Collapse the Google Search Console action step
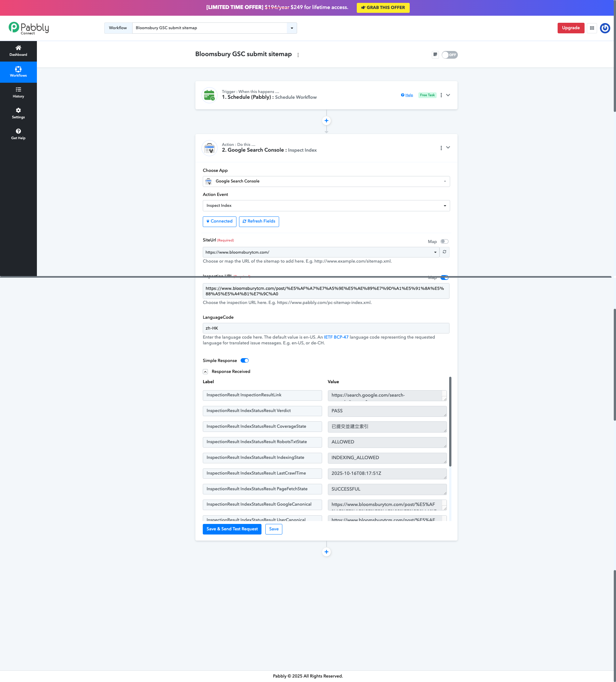Image resolution: width=616 pixels, height=682 pixels. click(448, 147)
